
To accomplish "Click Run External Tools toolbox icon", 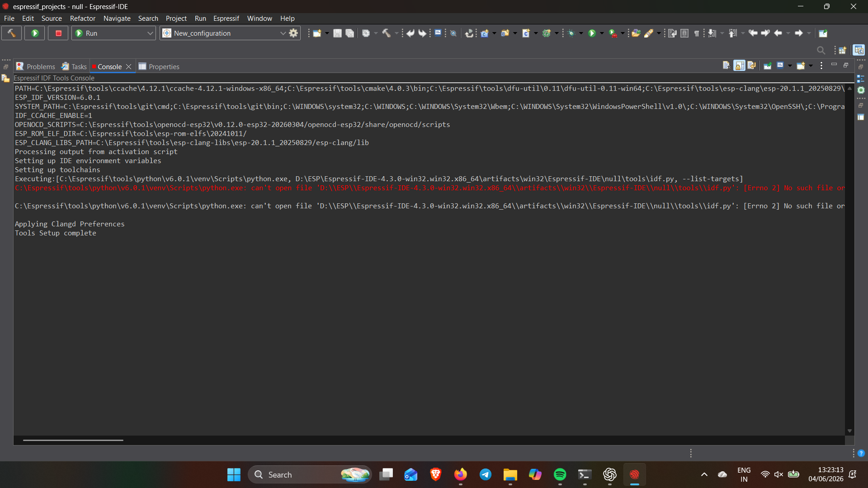I will pyautogui.click(x=613, y=33).
